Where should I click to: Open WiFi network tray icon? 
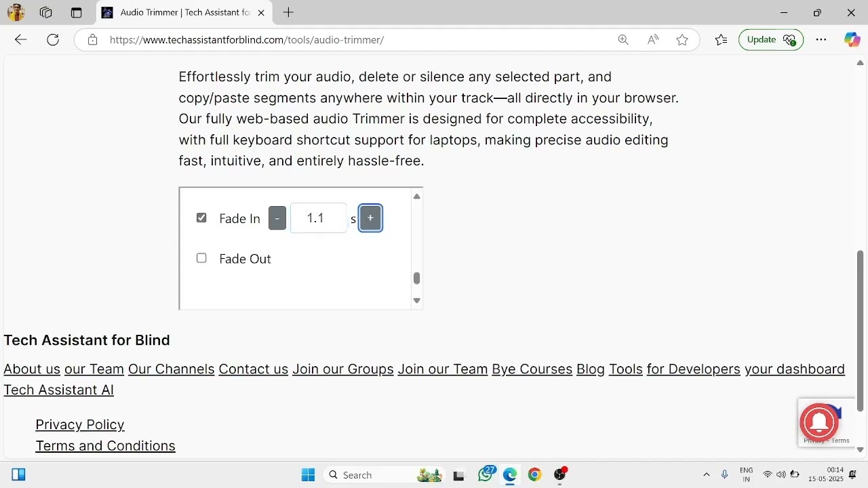coord(768,475)
